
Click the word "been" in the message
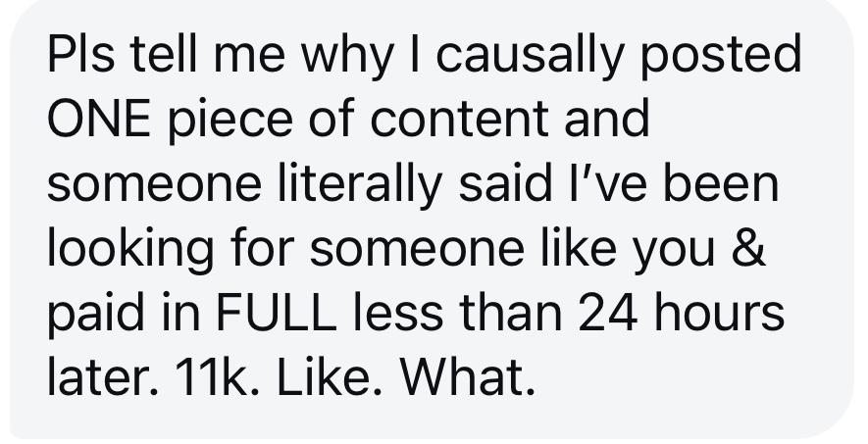click(x=721, y=182)
